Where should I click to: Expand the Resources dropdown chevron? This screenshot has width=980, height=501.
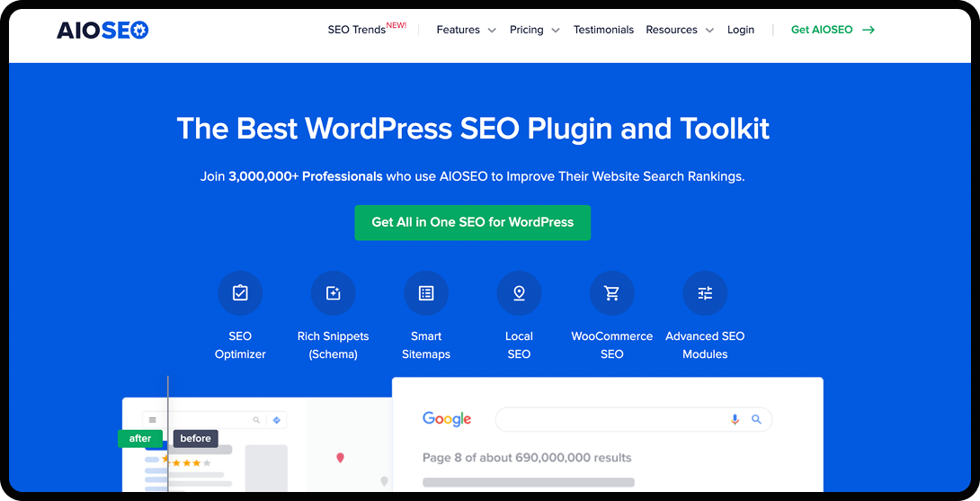[x=709, y=30]
